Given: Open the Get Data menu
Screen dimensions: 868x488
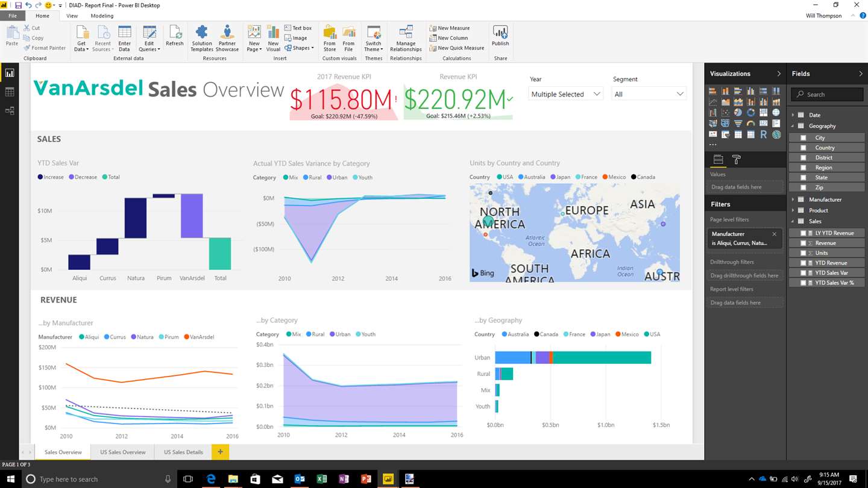Looking at the screenshot, I should tap(81, 37).
